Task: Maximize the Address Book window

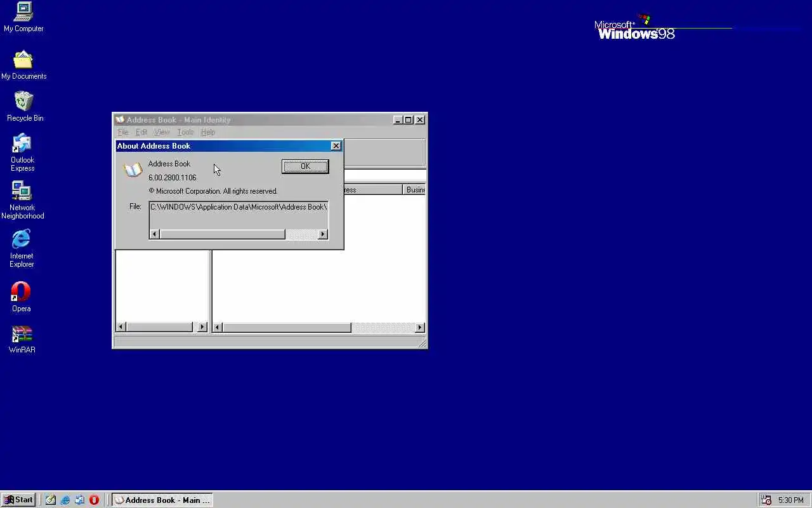Action: coord(408,120)
